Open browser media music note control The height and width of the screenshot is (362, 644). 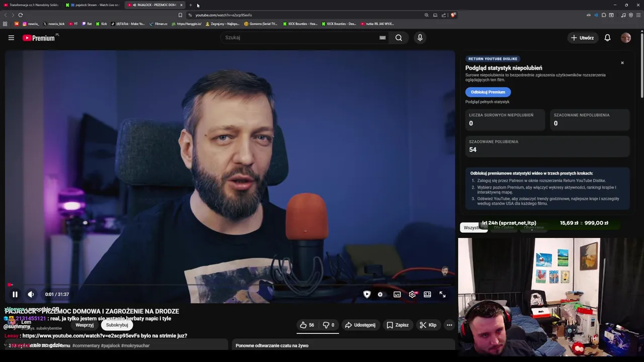[623, 15]
